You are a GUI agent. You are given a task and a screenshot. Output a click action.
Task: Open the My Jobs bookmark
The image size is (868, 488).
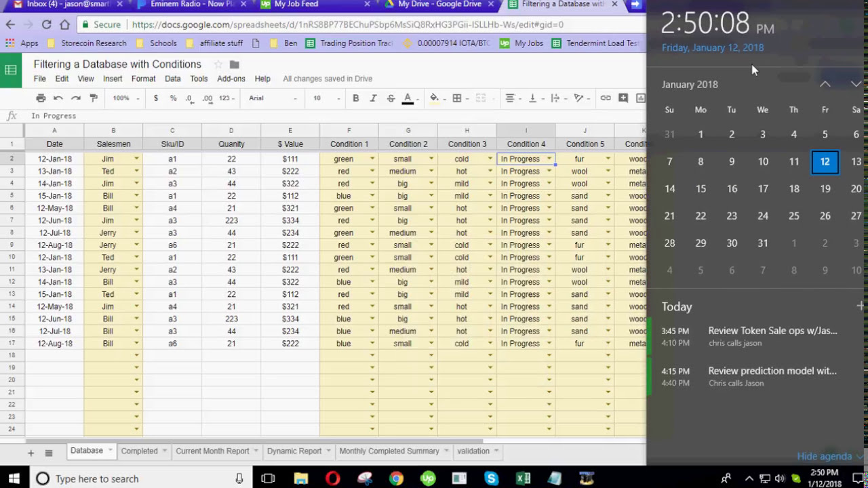click(x=521, y=43)
